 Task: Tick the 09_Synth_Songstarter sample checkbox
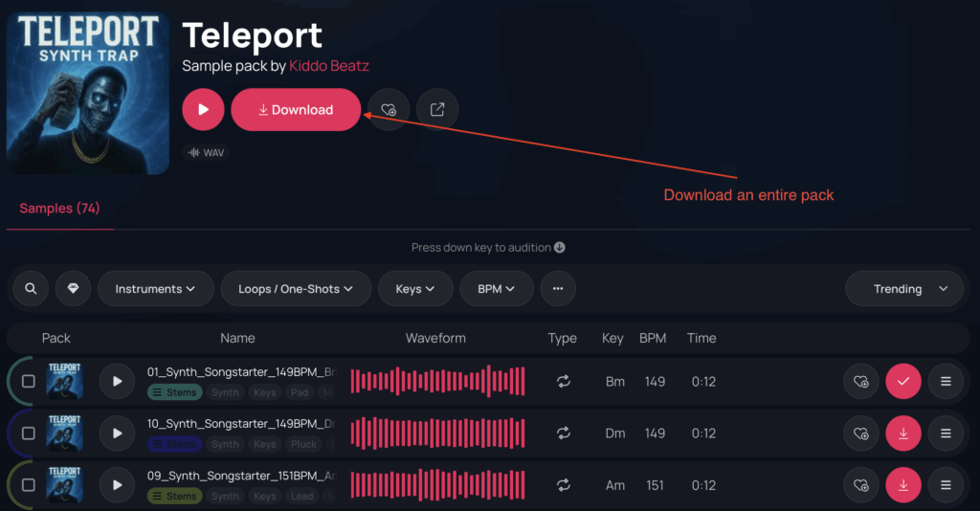[29, 485]
